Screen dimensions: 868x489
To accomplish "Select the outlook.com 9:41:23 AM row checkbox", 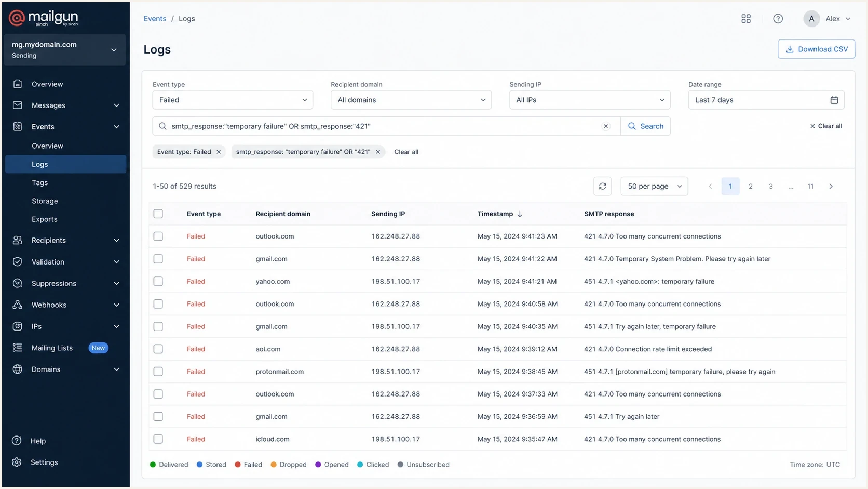I will point(158,236).
